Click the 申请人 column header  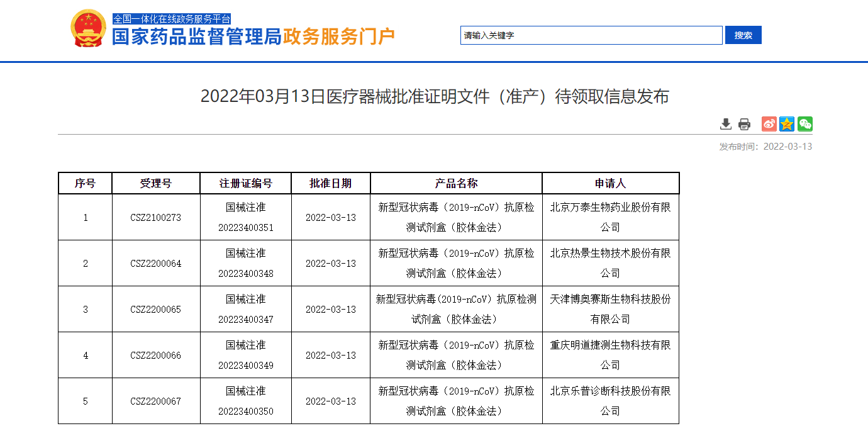tap(610, 183)
